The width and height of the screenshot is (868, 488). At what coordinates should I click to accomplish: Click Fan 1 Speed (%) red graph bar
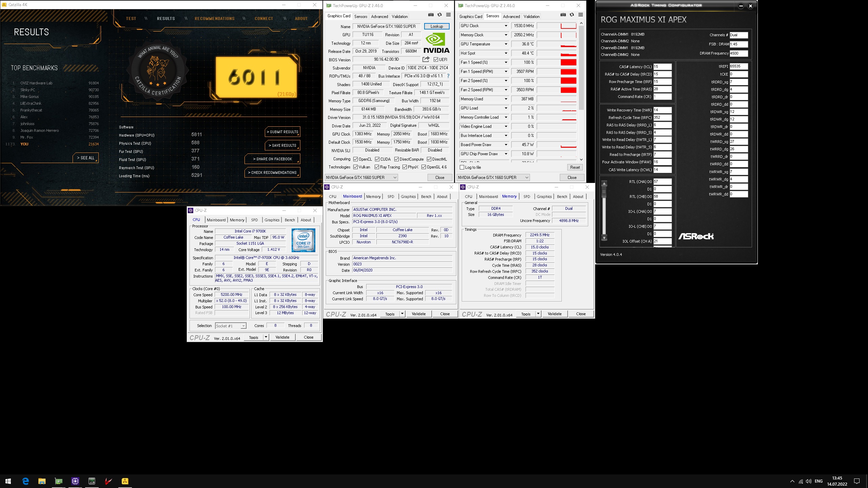point(569,62)
